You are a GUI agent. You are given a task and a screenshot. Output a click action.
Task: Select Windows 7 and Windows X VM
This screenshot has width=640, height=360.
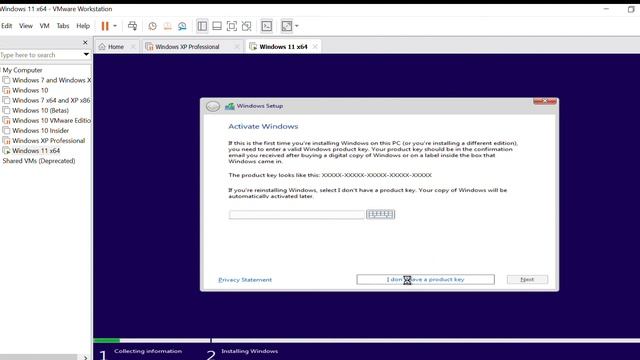pos(47,80)
